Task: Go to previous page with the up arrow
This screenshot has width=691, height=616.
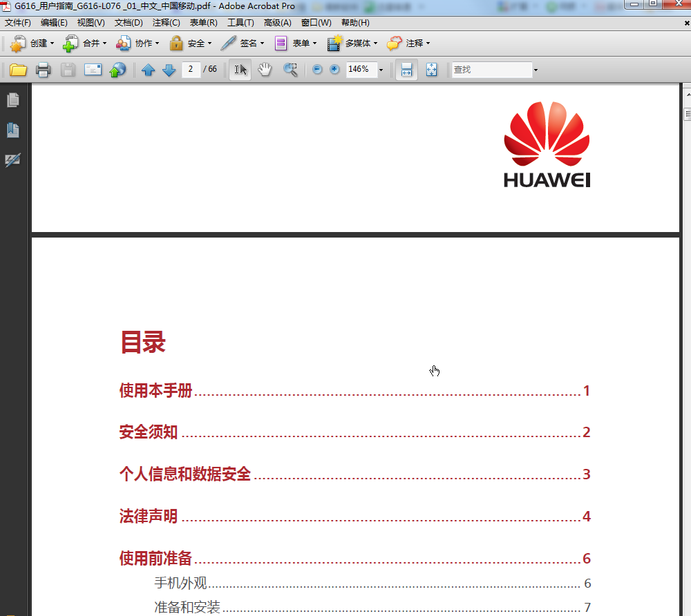Action: (148, 70)
